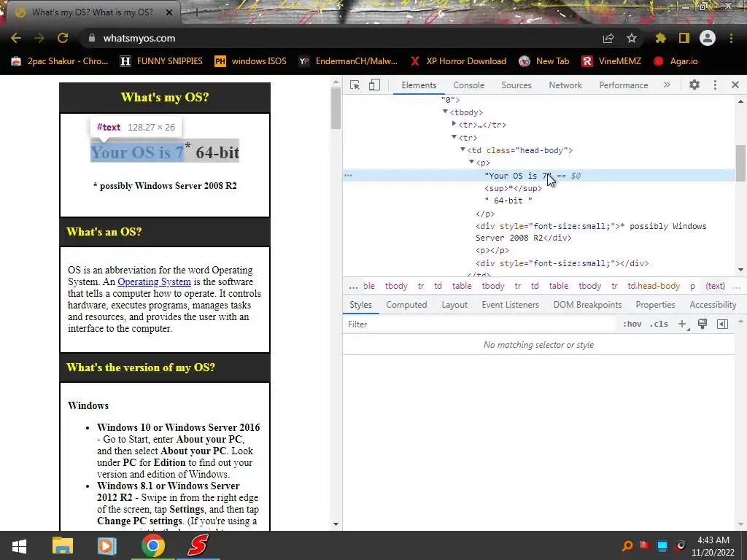The width and height of the screenshot is (747, 560).
Task: Select td.head-body in the breadcrumb trail
Action: 654,286
